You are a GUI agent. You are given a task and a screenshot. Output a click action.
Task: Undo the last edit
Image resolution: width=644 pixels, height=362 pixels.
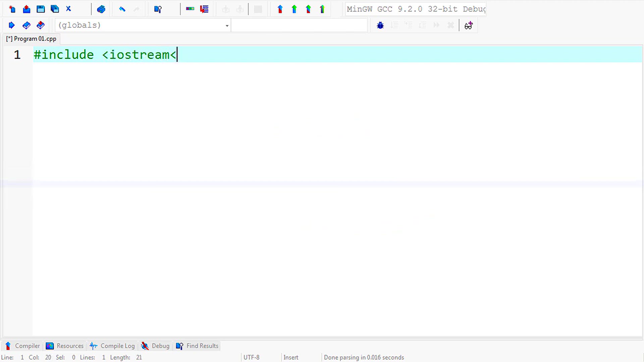[x=122, y=9]
